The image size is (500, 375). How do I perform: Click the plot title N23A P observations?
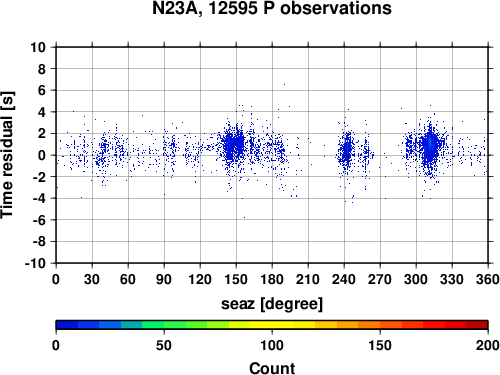tap(272, 8)
